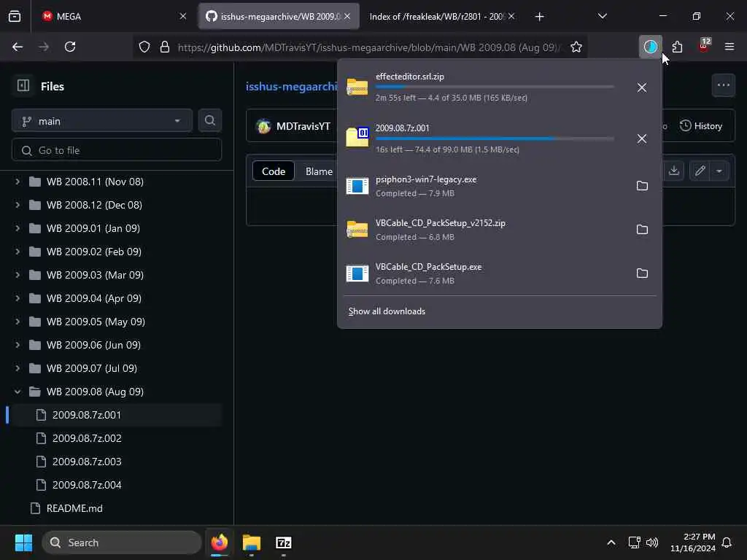
Task: Expand WB 2009.02 (Feb 09) folder
Action: tap(18, 252)
